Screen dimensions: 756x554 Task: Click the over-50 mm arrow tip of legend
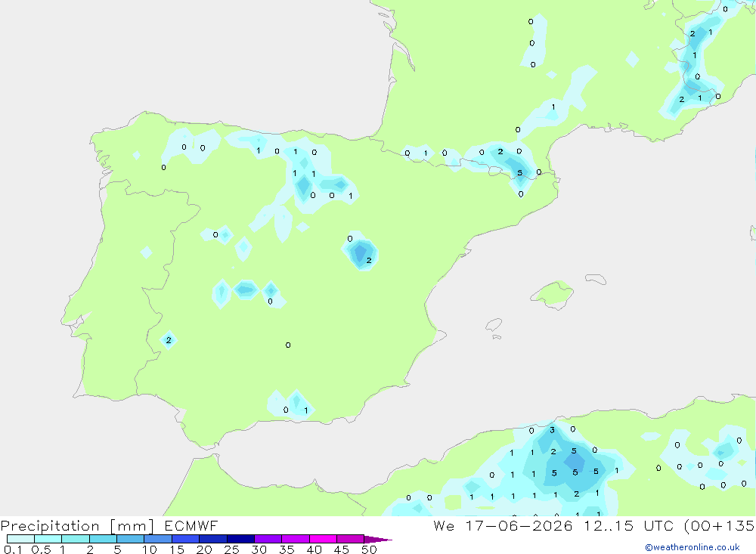377,539
